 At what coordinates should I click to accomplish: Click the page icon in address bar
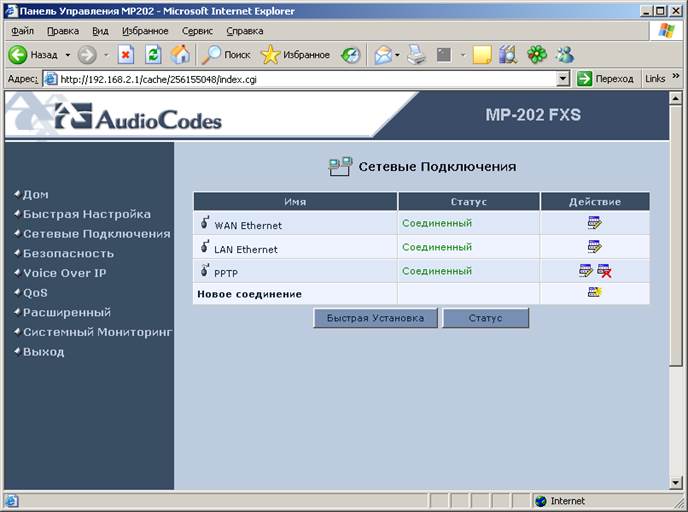[x=51, y=79]
